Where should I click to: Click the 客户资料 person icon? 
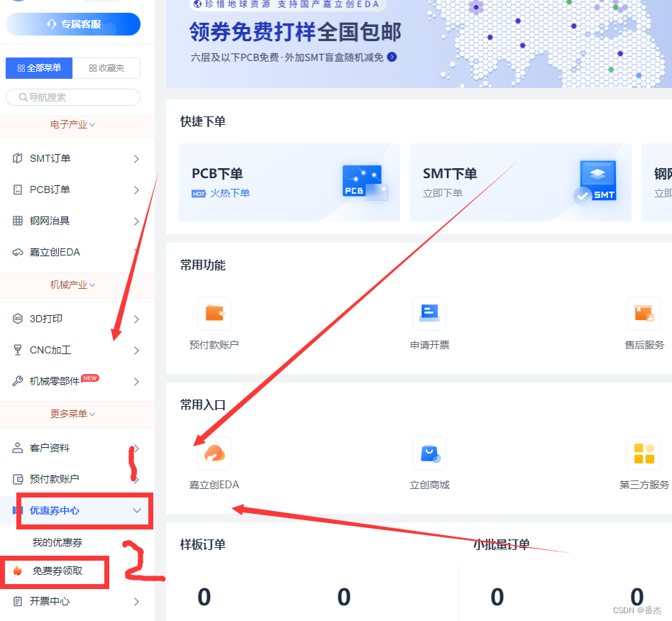click(x=18, y=448)
